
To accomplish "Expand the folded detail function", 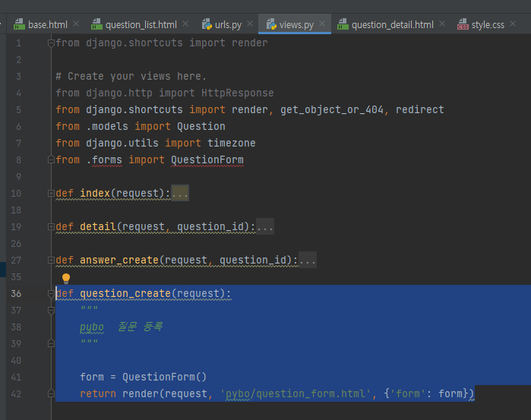I will [51, 227].
